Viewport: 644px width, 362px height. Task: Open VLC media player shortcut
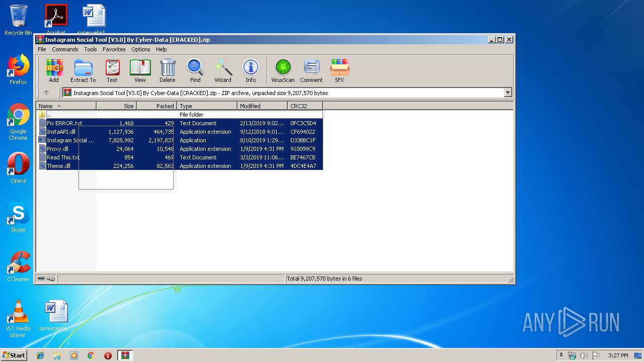(18, 319)
